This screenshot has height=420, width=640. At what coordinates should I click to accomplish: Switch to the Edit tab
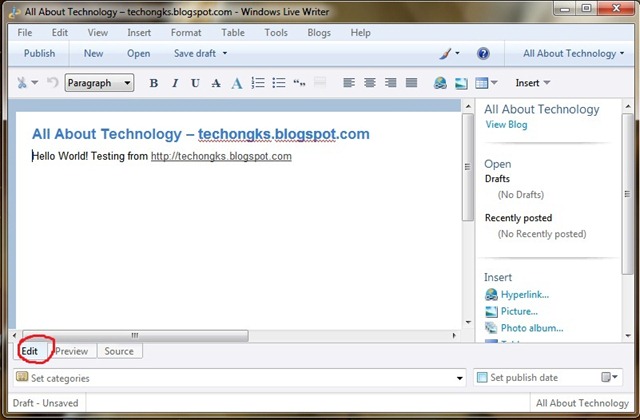coord(31,351)
